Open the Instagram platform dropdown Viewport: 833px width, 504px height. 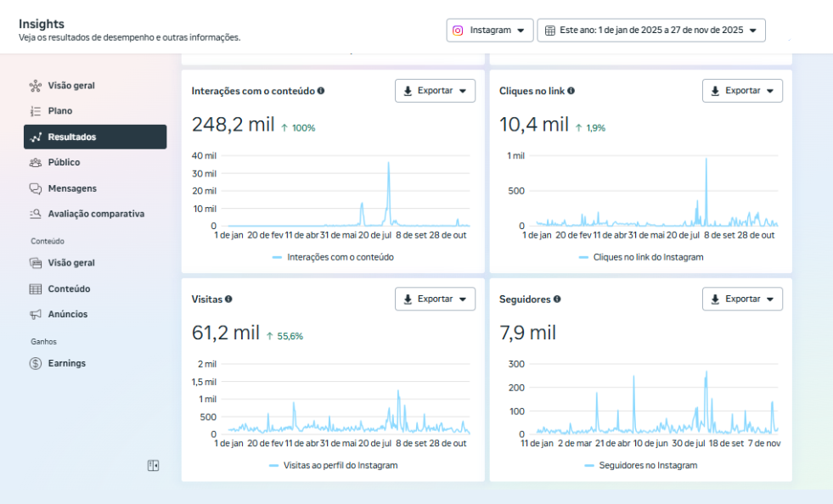490,31
